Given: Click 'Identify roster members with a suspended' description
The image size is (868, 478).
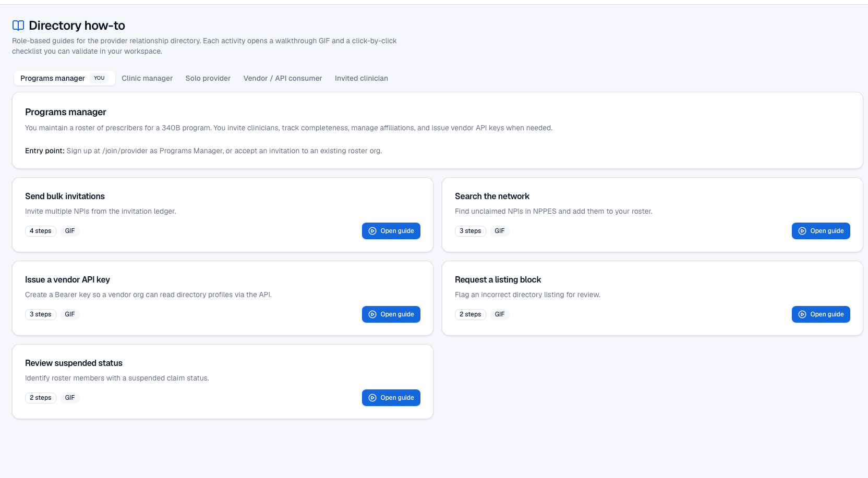Looking at the screenshot, I should point(117,378).
